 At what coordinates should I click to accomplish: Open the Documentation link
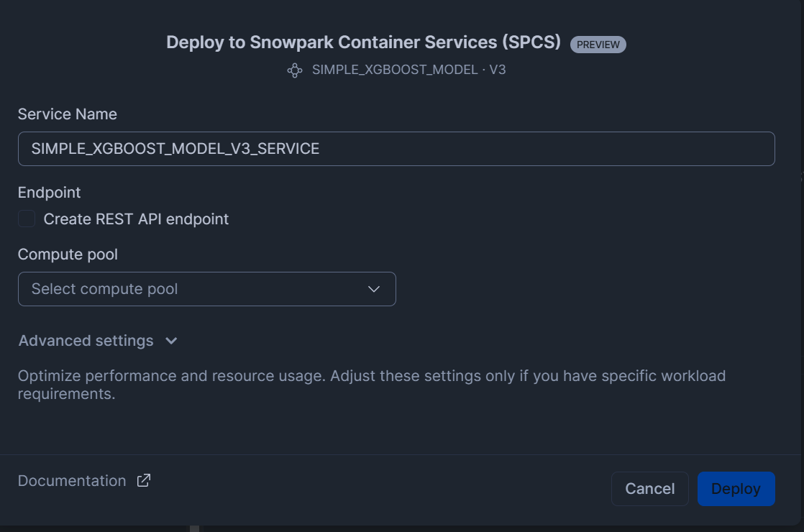tap(72, 481)
